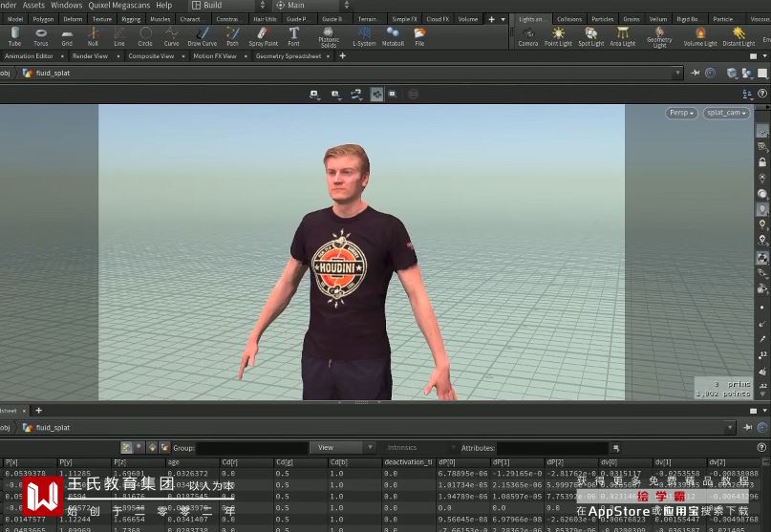Select the Torus shelf tool

click(41, 37)
